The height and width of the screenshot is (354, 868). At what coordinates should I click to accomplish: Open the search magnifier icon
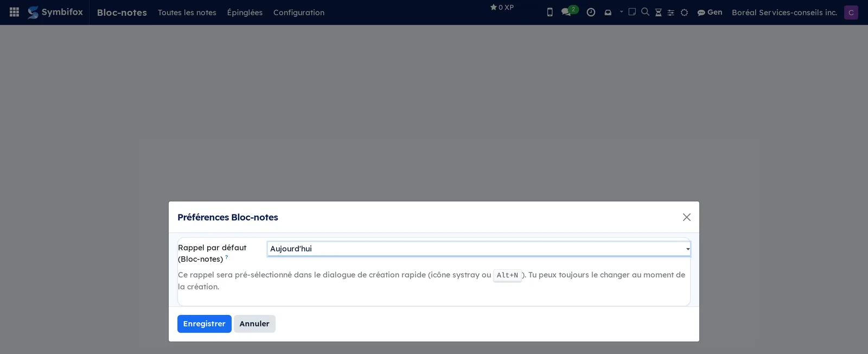pyautogui.click(x=645, y=11)
